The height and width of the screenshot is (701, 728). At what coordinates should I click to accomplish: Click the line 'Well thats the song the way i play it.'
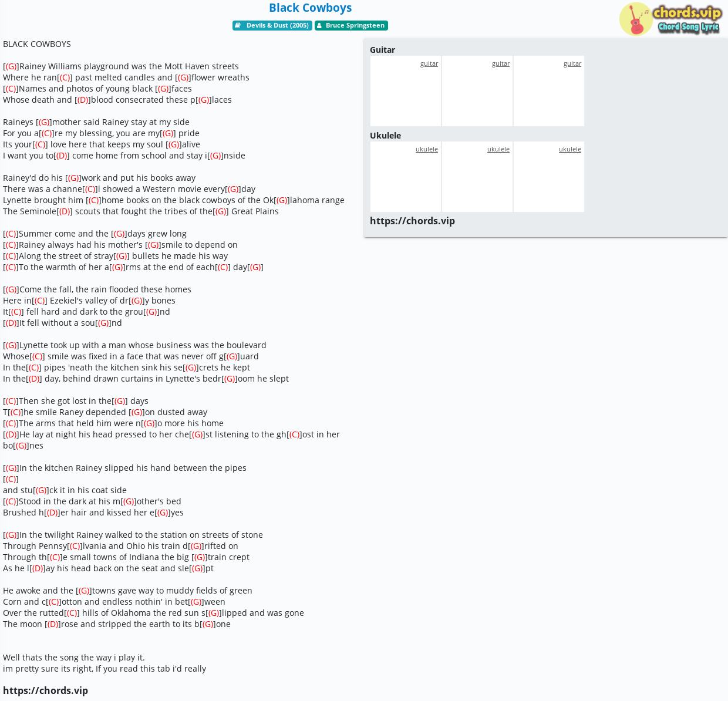pyautogui.click(x=74, y=658)
